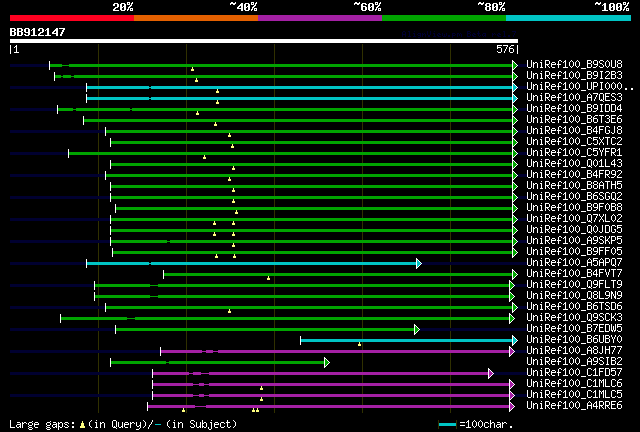Open the UniRef100_Q9FLT9 entry

(x=574, y=285)
